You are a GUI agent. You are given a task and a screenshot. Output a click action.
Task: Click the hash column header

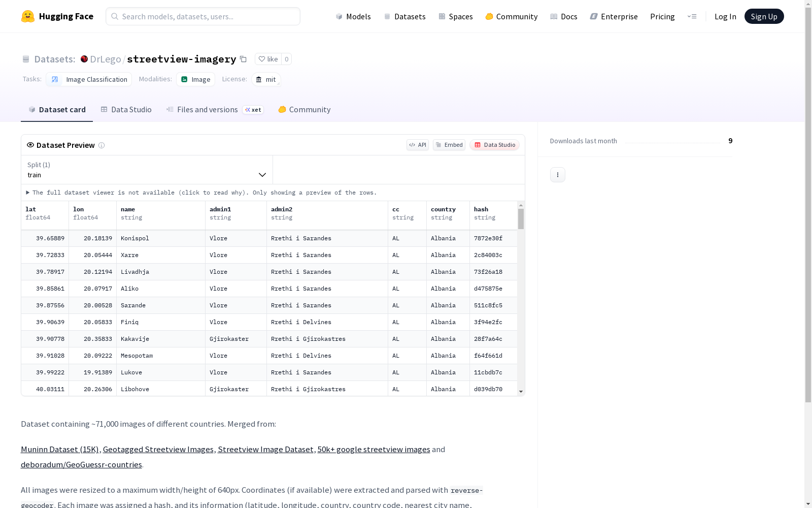pos(493,215)
